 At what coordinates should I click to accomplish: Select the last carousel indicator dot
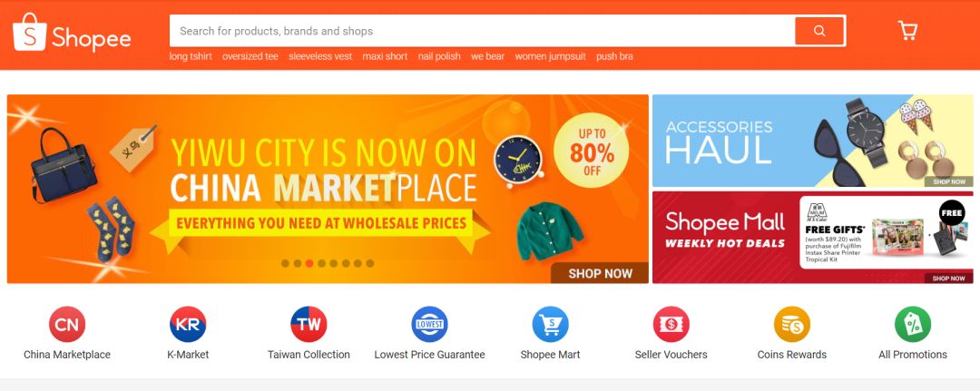click(x=370, y=264)
